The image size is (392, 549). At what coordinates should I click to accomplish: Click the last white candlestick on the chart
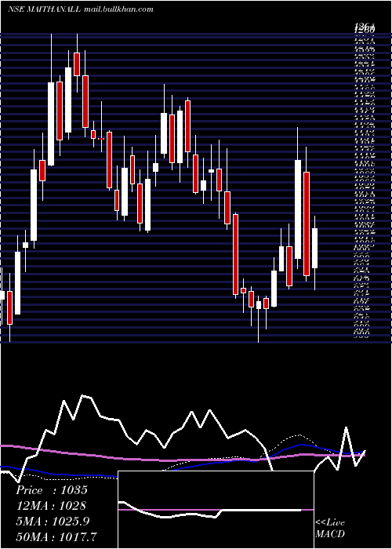coord(314,249)
